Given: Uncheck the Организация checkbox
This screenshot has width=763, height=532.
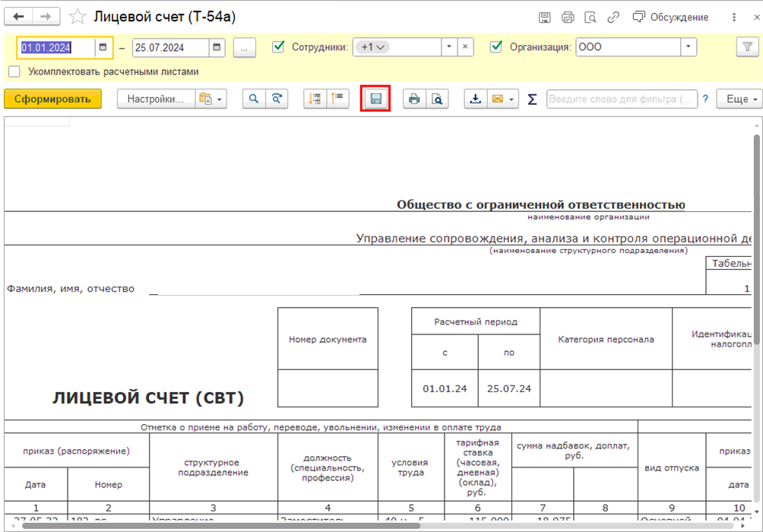Looking at the screenshot, I should 496,47.
